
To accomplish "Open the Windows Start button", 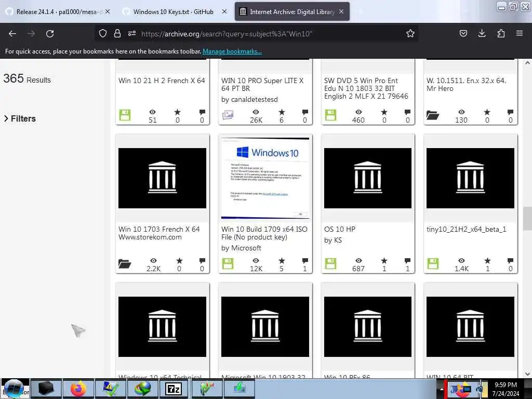I will [14, 389].
